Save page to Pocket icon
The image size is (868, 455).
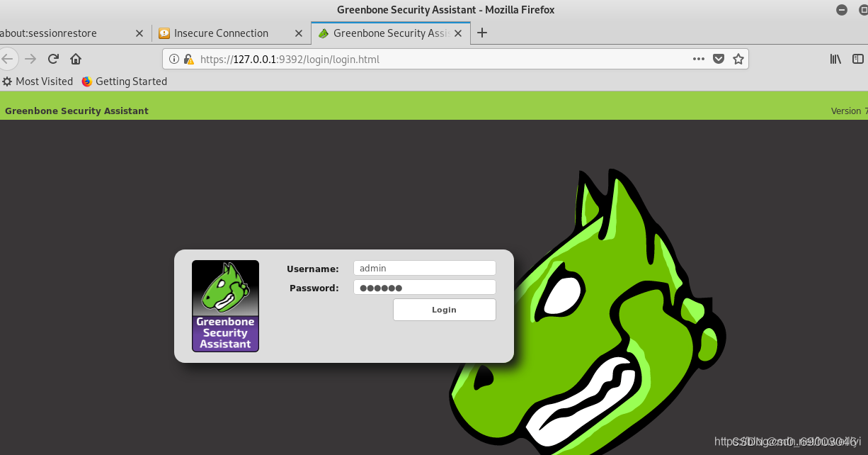pyautogui.click(x=719, y=59)
